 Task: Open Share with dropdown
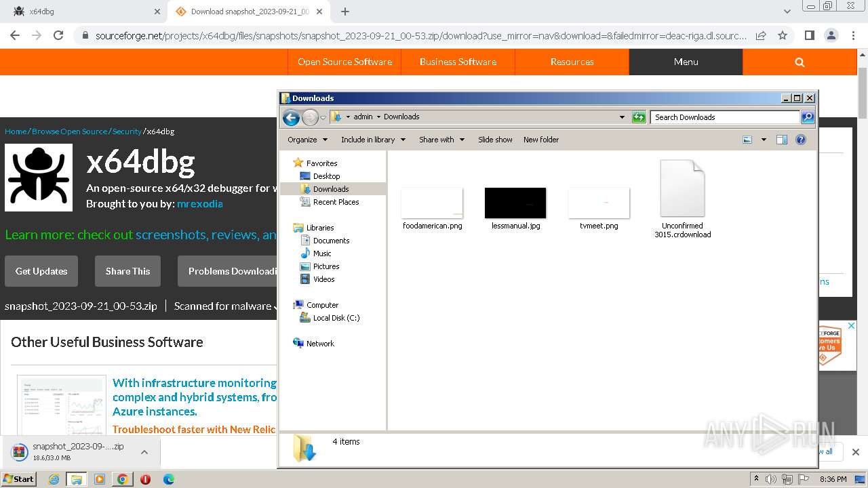click(x=441, y=140)
